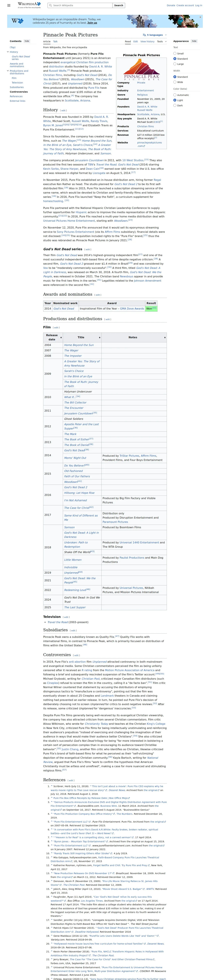This screenshot has width=210, height=980.
Task: Select Standard width option
Action: (175, 77)
